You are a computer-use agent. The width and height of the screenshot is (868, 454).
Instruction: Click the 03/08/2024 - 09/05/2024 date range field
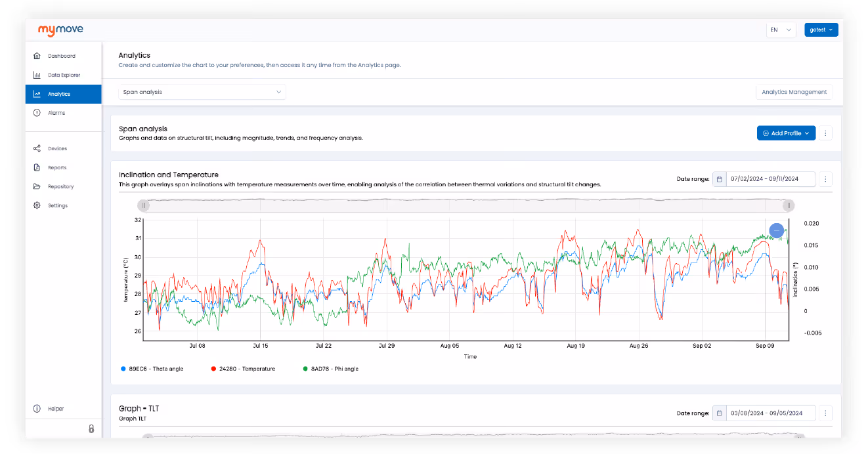pos(771,413)
